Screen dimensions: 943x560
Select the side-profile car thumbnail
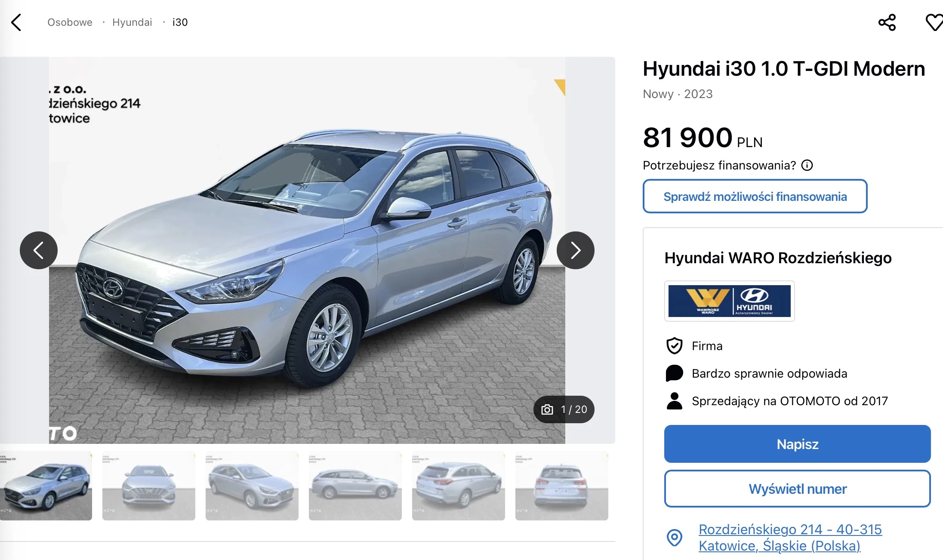pos(355,486)
